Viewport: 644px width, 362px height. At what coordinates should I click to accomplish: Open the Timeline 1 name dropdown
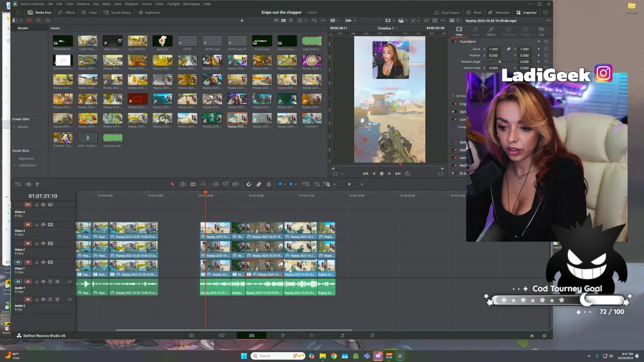pos(388,28)
